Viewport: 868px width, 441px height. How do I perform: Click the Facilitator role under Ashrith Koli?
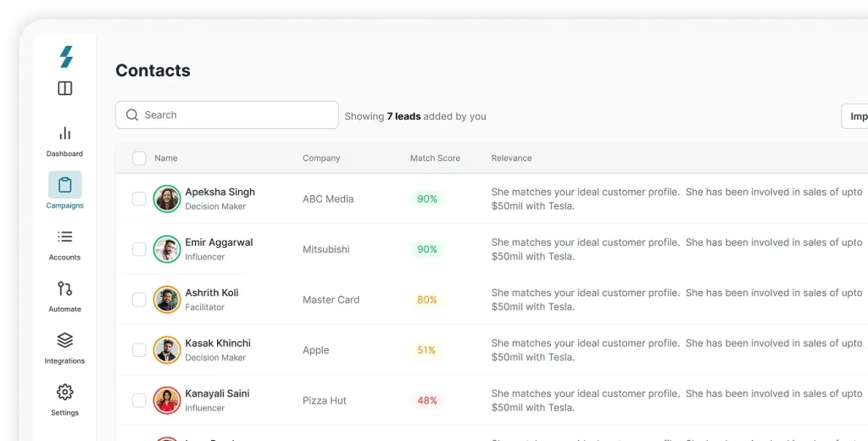pyautogui.click(x=205, y=307)
